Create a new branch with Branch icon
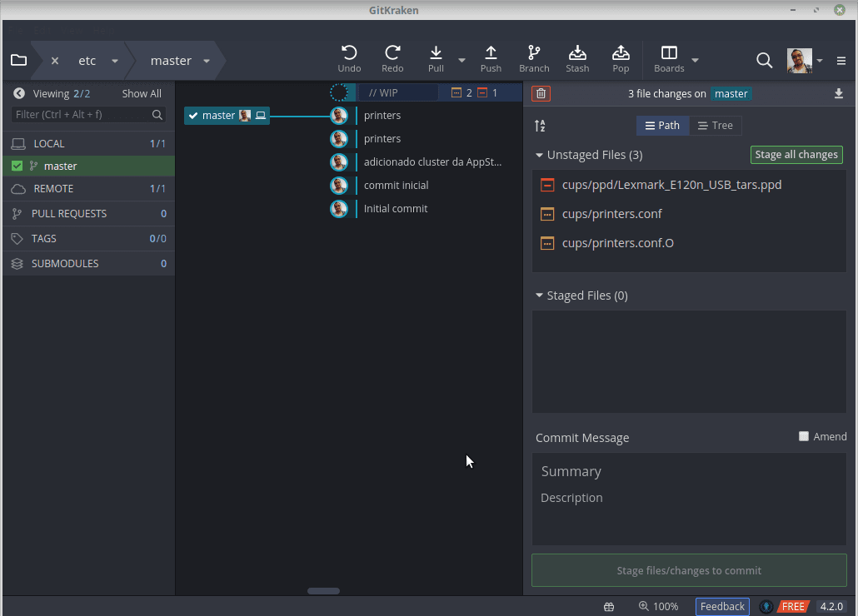Viewport: 858px width, 616px height. coord(534,53)
